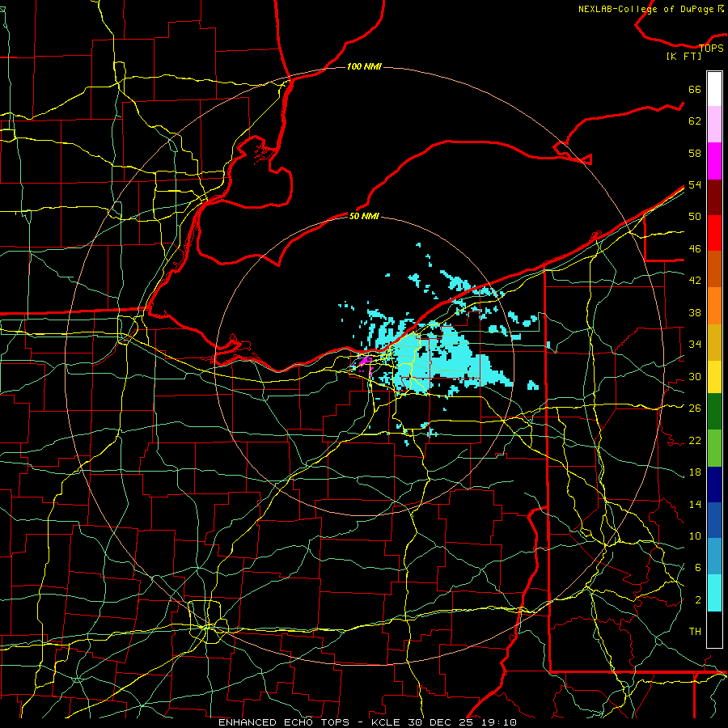Select the light green legend band

[714, 448]
